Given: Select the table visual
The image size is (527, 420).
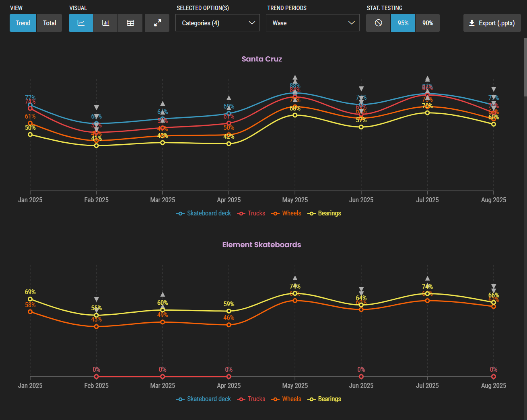Looking at the screenshot, I should (130, 23).
